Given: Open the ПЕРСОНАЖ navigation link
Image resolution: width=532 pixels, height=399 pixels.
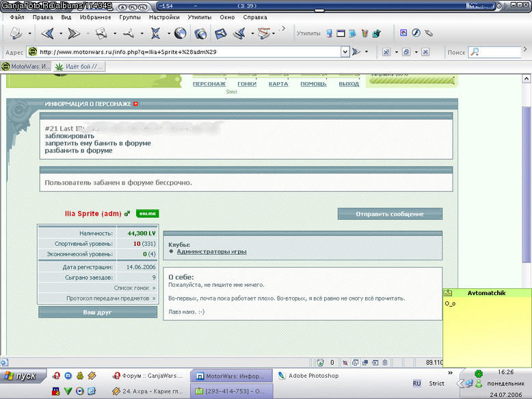Looking at the screenshot, I should (x=209, y=84).
